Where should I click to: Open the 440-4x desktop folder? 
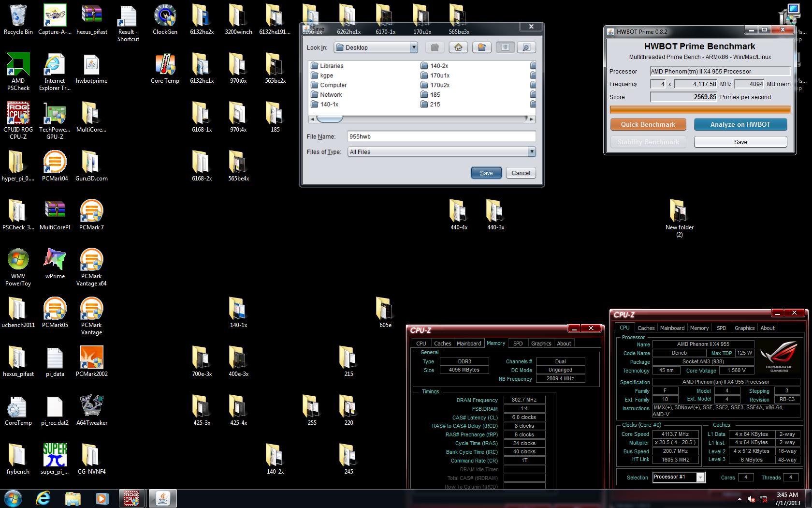click(x=459, y=215)
